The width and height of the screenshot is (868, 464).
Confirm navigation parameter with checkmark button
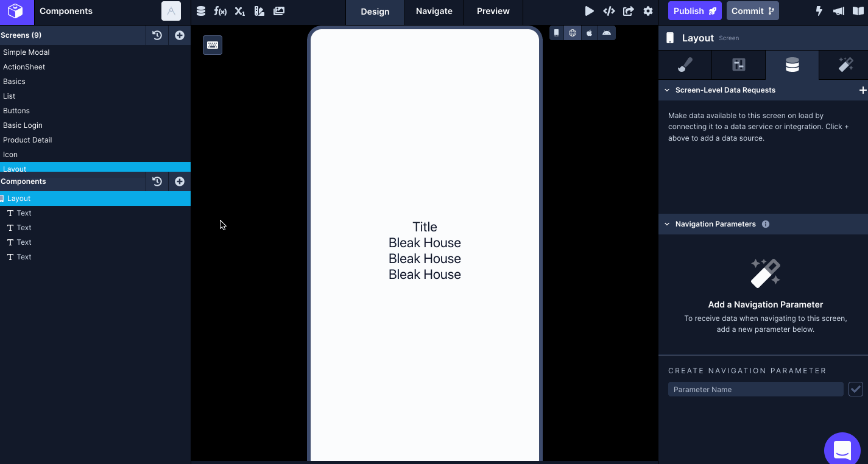pos(856,389)
